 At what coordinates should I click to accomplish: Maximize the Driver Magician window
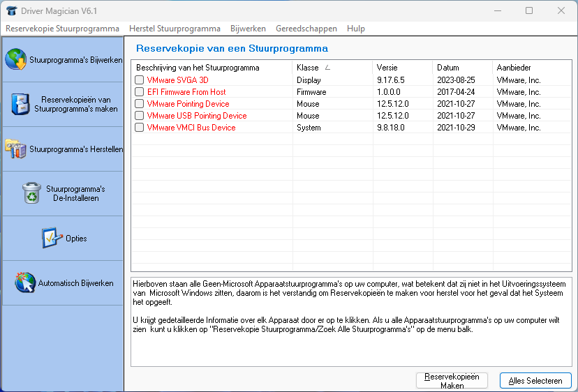pos(529,10)
